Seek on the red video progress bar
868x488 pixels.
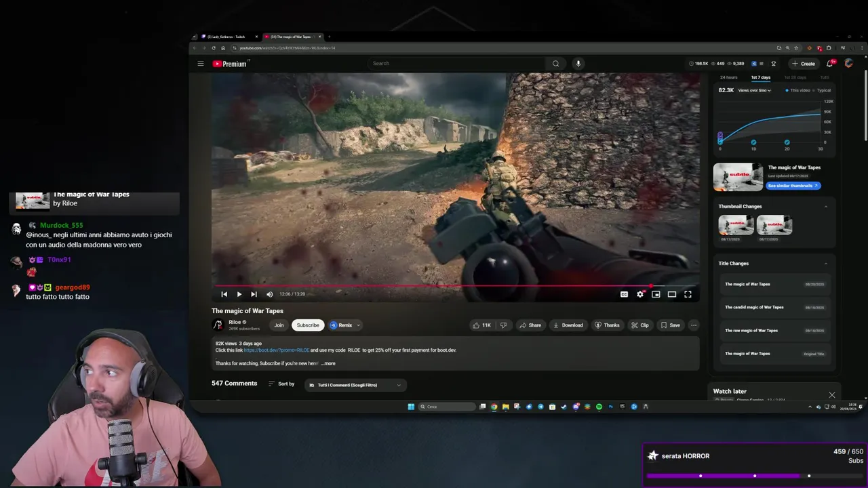pyautogui.click(x=455, y=285)
